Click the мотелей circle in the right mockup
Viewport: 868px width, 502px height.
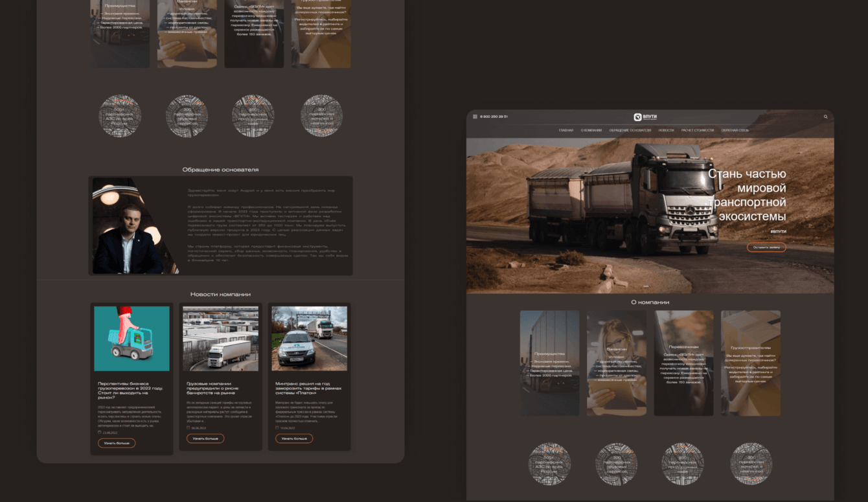751,464
